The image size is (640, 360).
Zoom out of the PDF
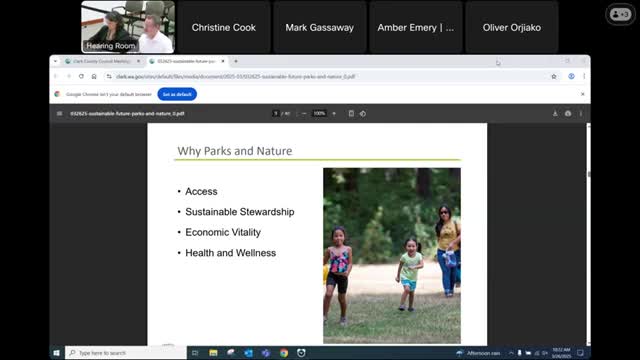(304, 113)
